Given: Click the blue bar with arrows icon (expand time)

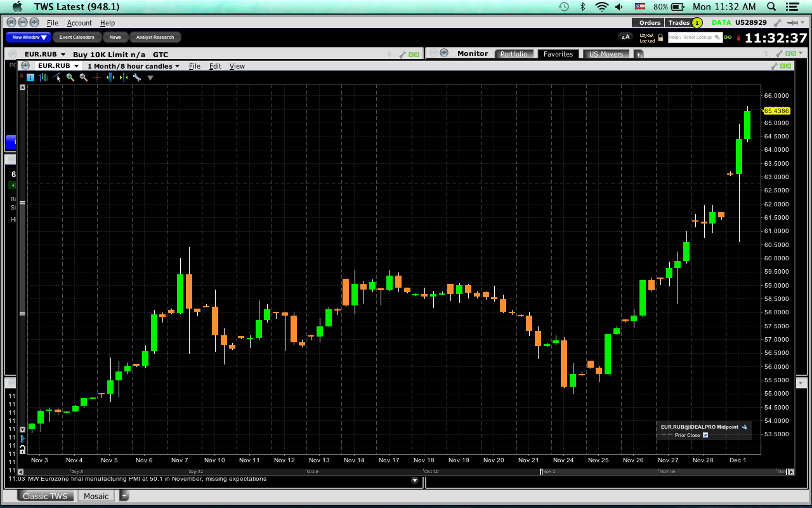Looking at the screenshot, I should (x=110, y=77).
